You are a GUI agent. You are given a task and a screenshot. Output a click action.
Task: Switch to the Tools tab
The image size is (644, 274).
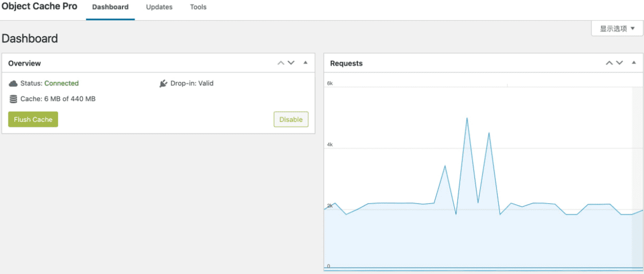[x=198, y=7]
